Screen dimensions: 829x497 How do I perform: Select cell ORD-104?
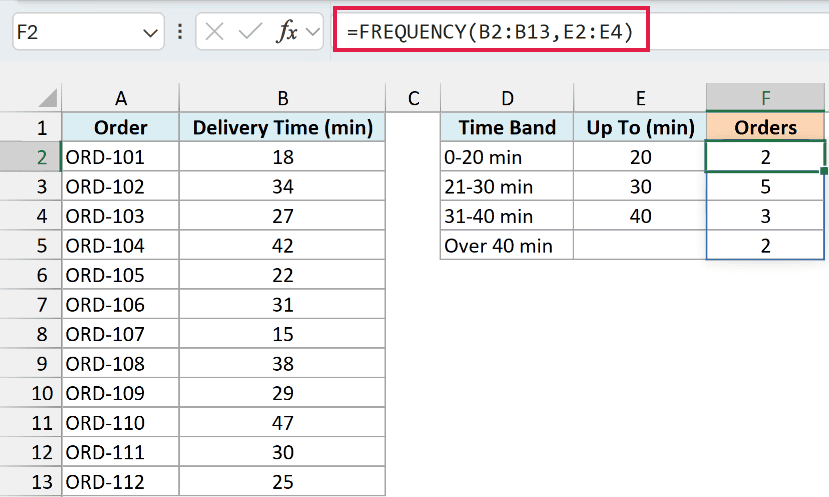click(x=121, y=246)
